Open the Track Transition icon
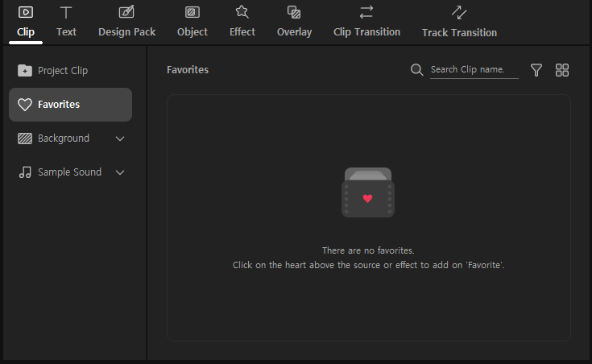This screenshot has height=364, width=592. [459, 12]
